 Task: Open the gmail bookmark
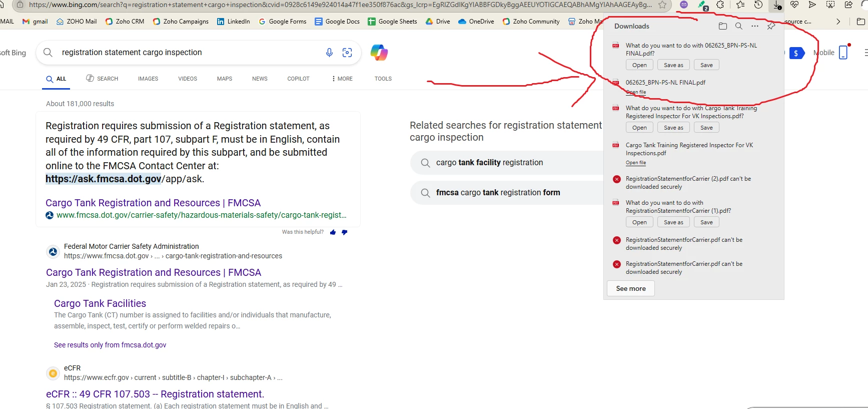click(36, 22)
